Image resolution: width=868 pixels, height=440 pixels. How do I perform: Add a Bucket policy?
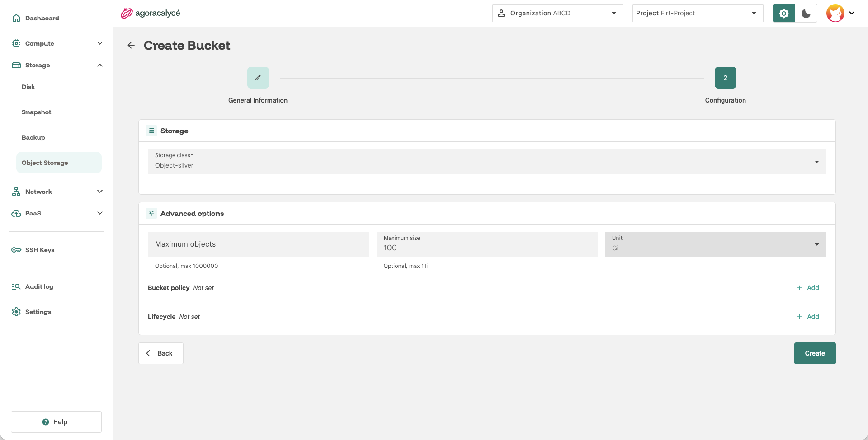point(808,288)
